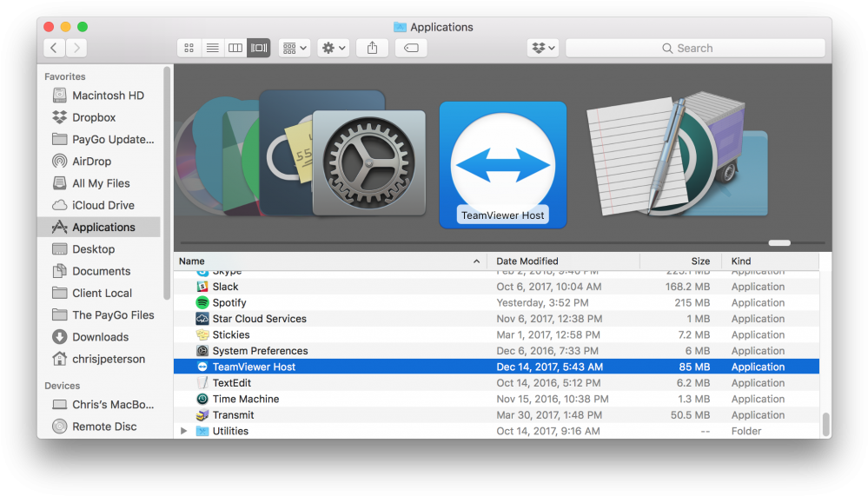Click Slack's Oct 6, 2017 date cell
868x496 pixels.
548,287
